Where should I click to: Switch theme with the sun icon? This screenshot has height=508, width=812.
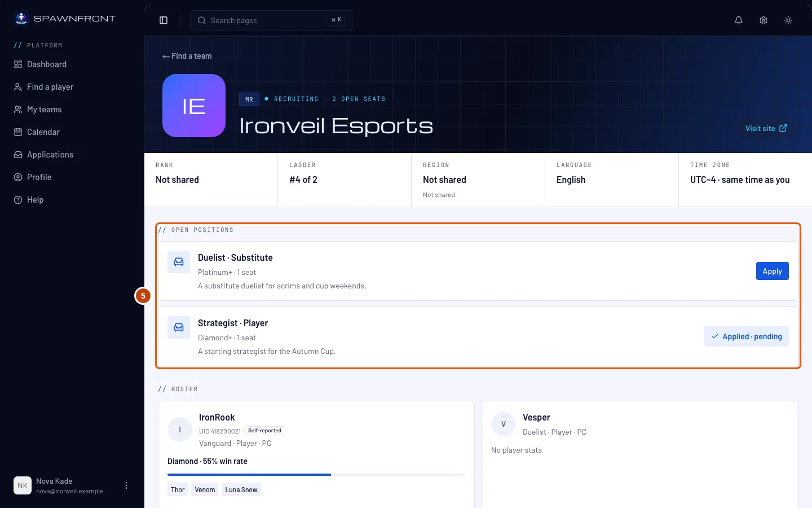point(788,20)
